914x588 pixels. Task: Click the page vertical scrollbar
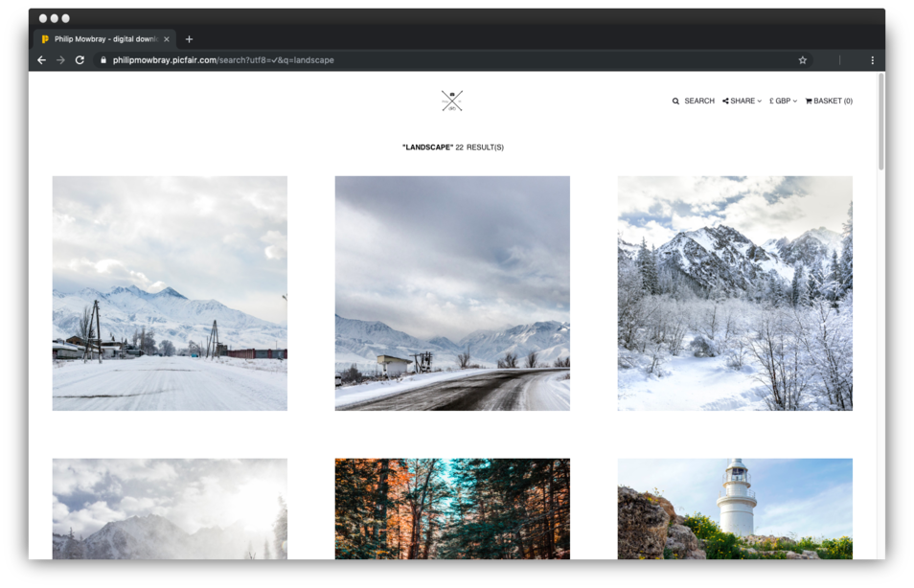point(880,124)
